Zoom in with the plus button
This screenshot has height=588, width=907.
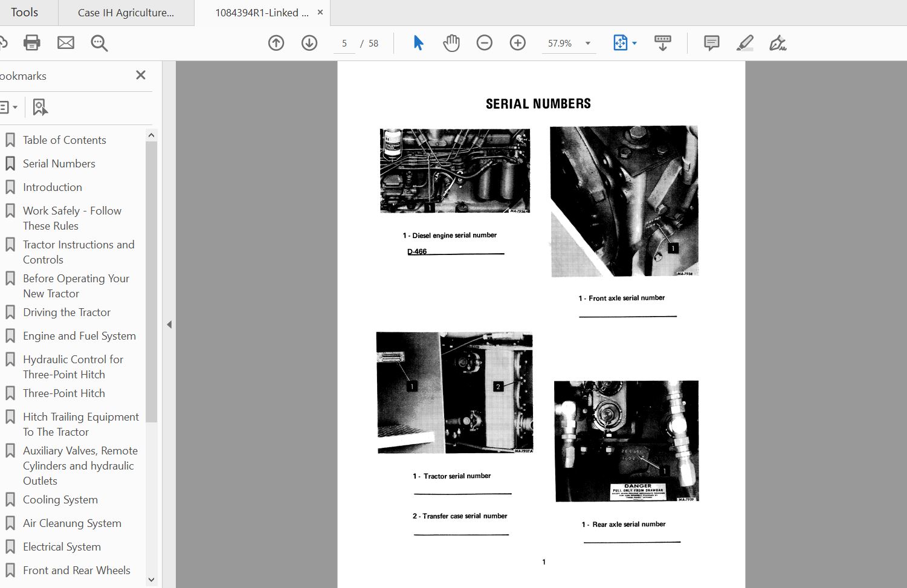pos(518,43)
